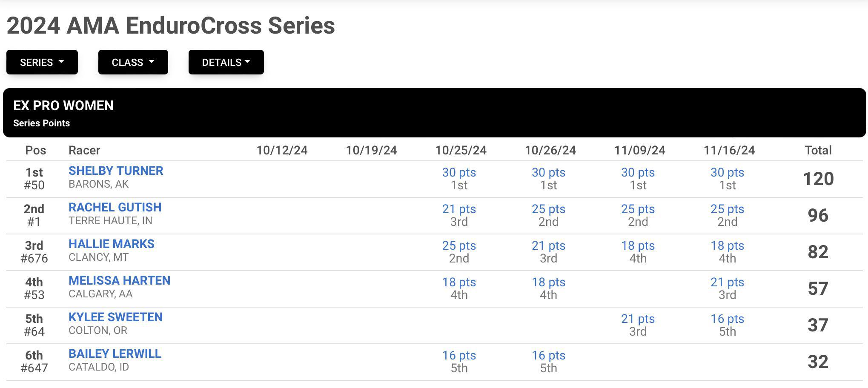Expand the CLASS dropdown
The image size is (868, 388).
click(x=133, y=62)
